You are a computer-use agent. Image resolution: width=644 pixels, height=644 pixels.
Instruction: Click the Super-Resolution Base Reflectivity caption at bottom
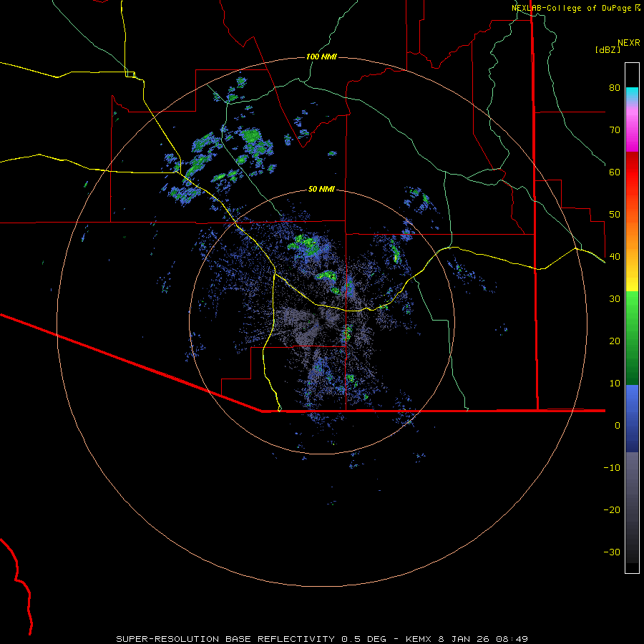[322, 639]
